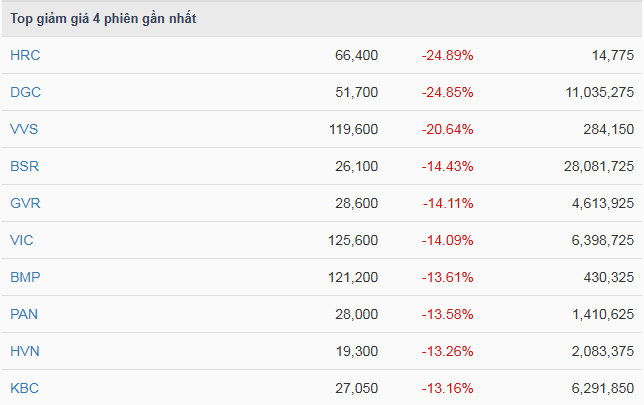This screenshot has height=405, width=644.
Task: Click the VIC ticker link
Action: 22,240
